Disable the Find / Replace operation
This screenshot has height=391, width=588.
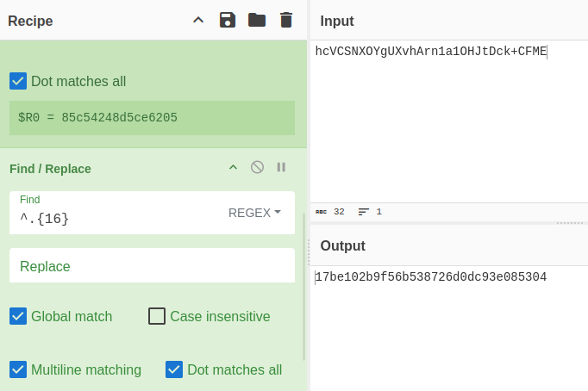(x=257, y=167)
